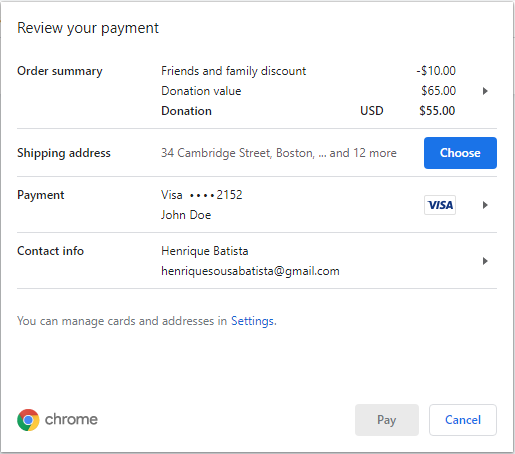Click the Contact info label
The width and height of the screenshot is (515, 454).
tap(50, 251)
